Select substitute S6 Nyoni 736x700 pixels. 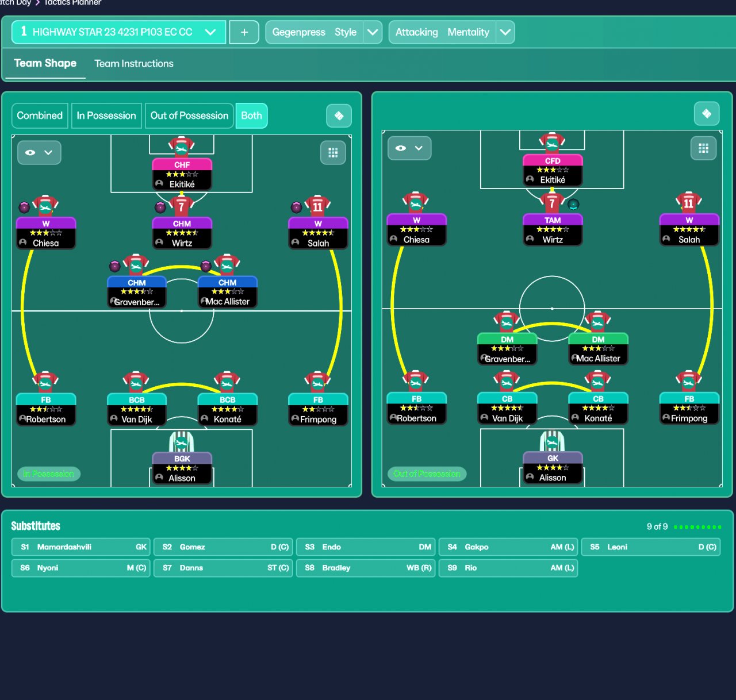(x=81, y=568)
